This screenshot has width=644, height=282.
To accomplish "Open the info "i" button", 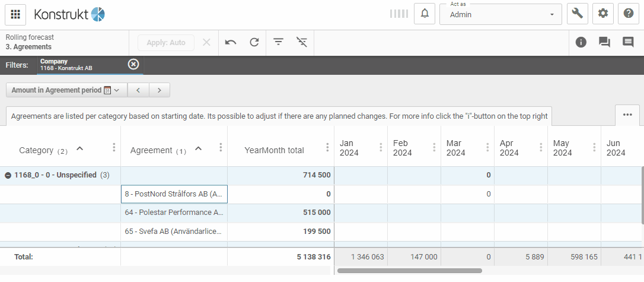I will coord(581,42).
